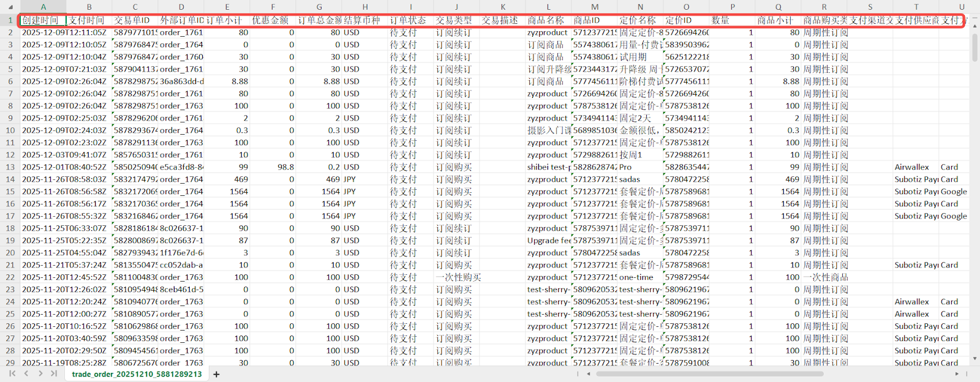The width and height of the screenshot is (980, 382).
Task: Add a new sheet with plus button
Action: coord(216,374)
